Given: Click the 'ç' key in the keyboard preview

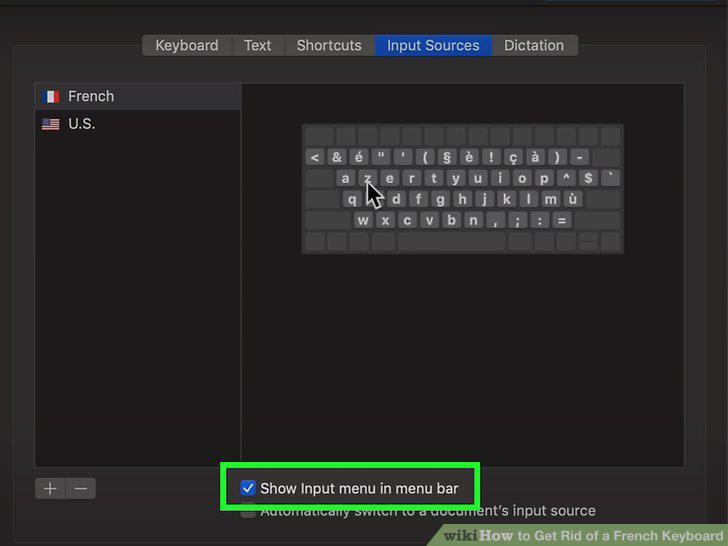Looking at the screenshot, I should coord(513,157).
